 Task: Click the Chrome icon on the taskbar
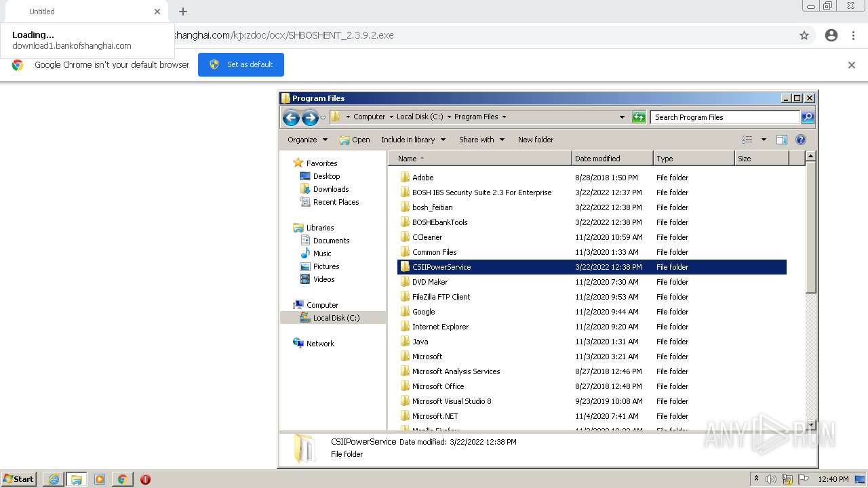click(x=123, y=479)
